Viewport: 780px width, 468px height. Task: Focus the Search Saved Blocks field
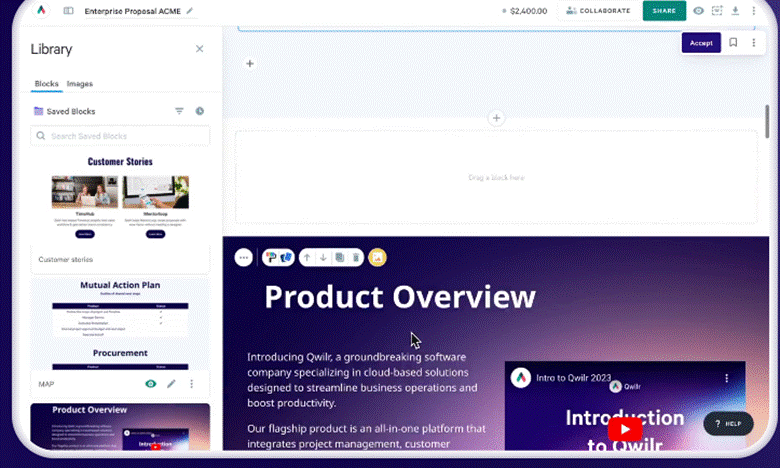pyautogui.click(x=120, y=136)
